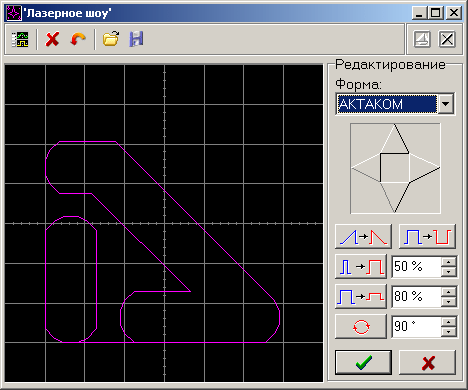
Task: Decrease the 90 ° angle with down arrow
Action: 449,331
